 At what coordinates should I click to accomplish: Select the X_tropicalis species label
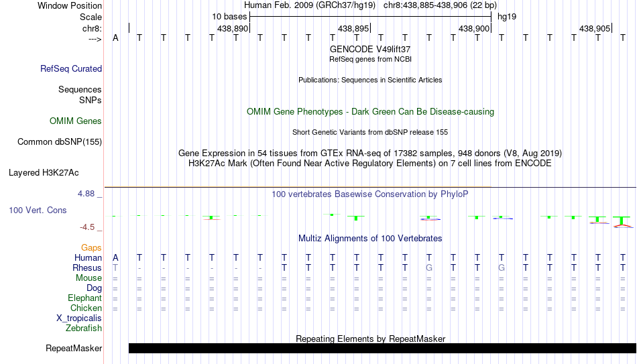79,318
